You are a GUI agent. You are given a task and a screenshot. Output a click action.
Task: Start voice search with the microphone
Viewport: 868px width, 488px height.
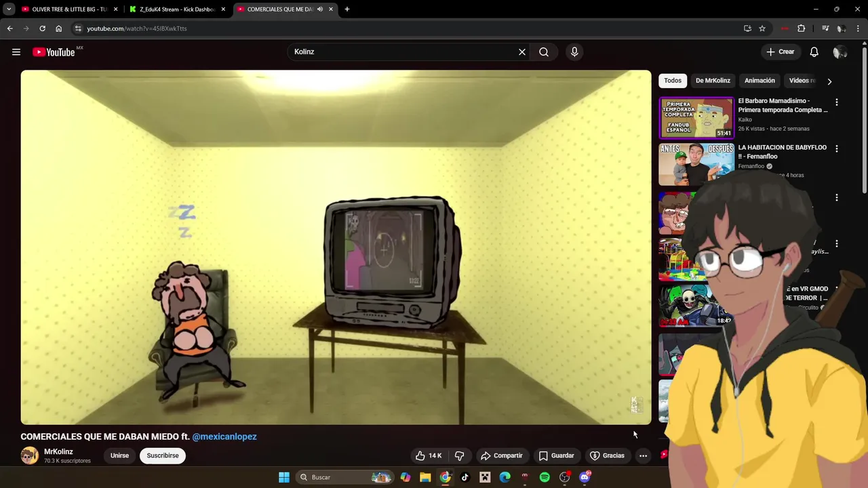click(x=574, y=52)
